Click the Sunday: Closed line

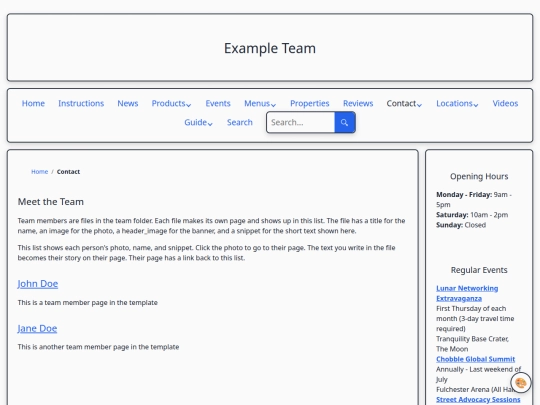(461, 225)
